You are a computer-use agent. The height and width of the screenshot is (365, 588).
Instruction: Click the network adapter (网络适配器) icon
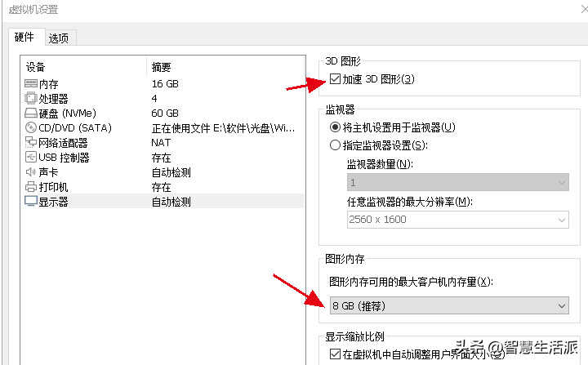31,142
